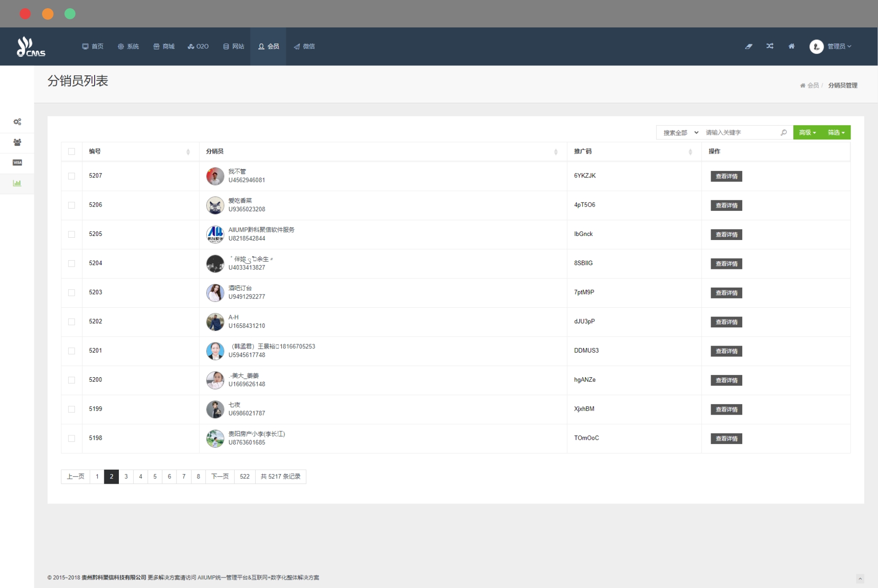Screen dimensions: 878x588
Task: Go to 下一页 next page
Action: [220, 476]
